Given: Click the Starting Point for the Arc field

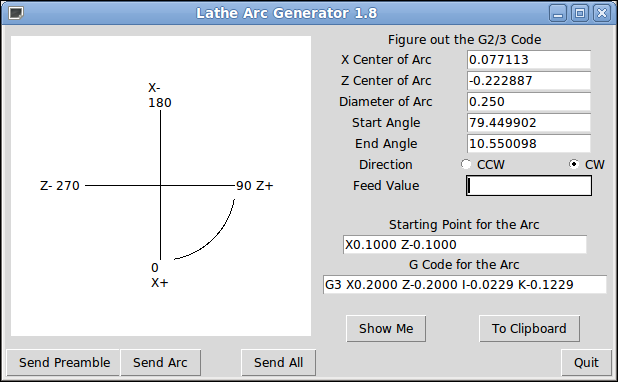Looking at the screenshot, I should point(465,244).
